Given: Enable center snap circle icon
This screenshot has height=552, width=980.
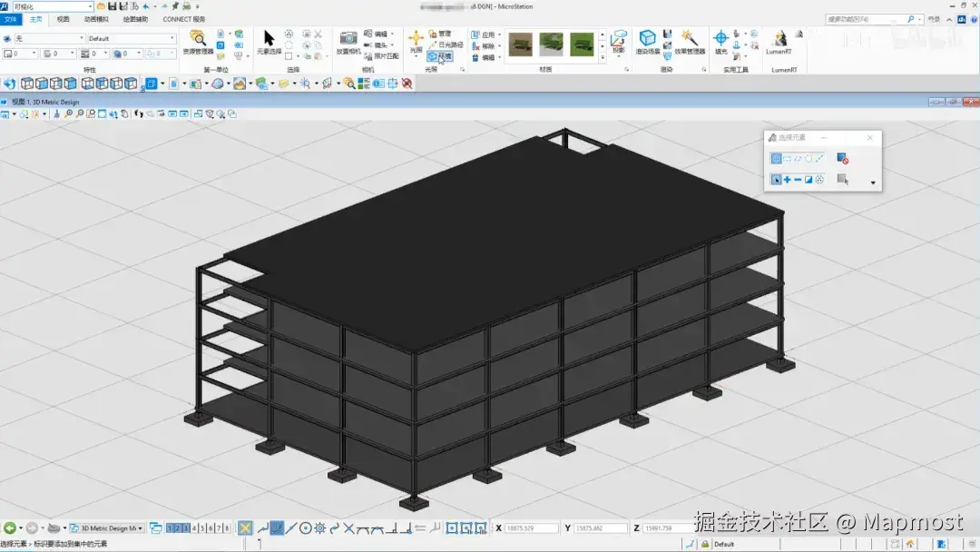Looking at the screenshot, I should tap(305, 528).
